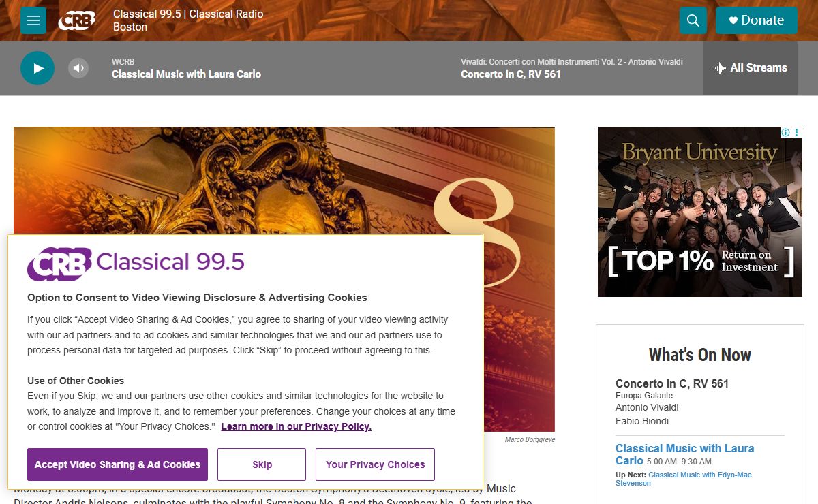Open Learn more in our Privacy Policy link
This screenshot has width=818, height=504.
pos(296,426)
